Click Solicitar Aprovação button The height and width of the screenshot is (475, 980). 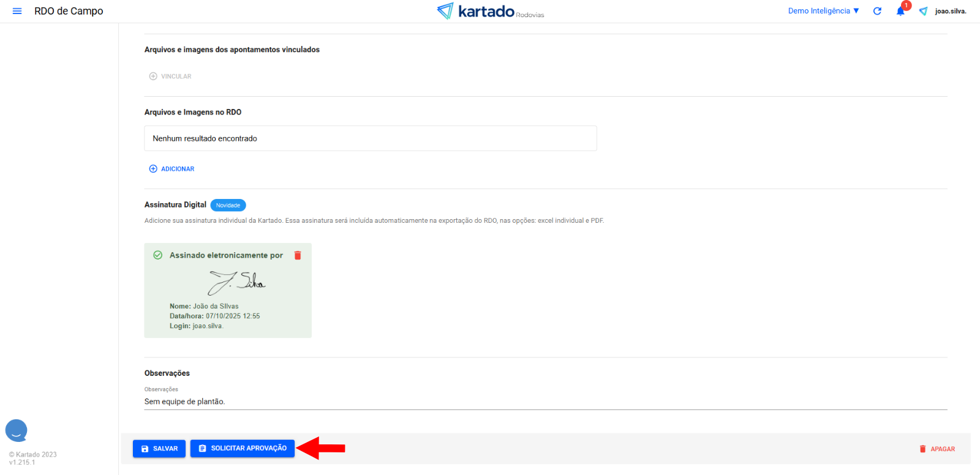(x=243, y=449)
